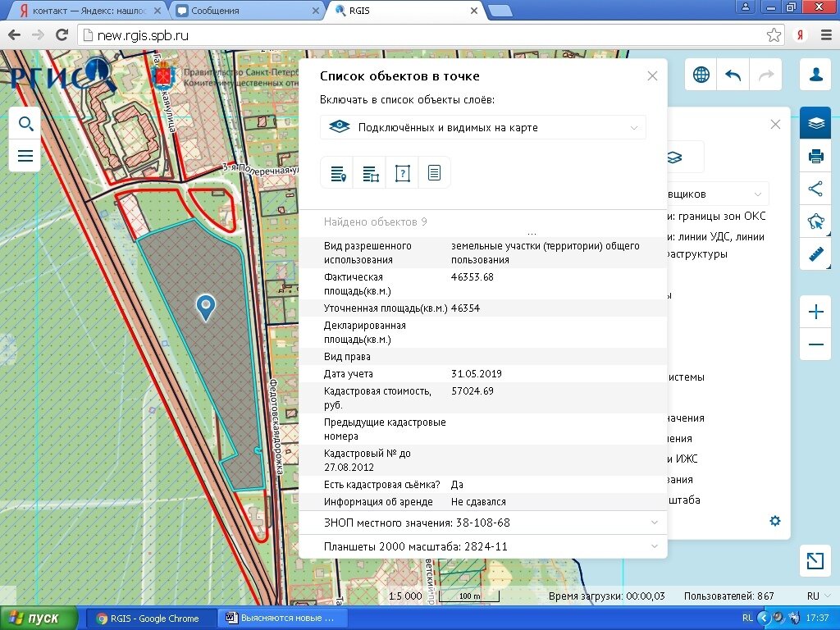Open the user profile icon

pos(815,75)
